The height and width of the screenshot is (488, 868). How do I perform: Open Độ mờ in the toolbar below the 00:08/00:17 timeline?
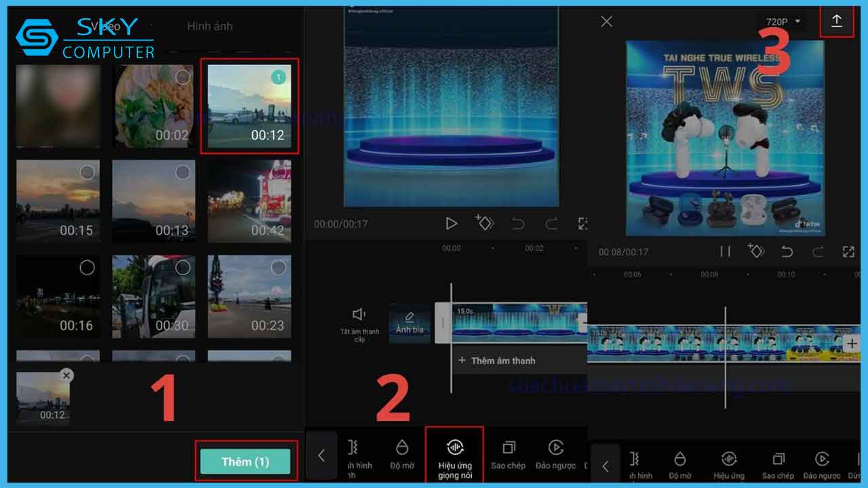click(x=680, y=466)
